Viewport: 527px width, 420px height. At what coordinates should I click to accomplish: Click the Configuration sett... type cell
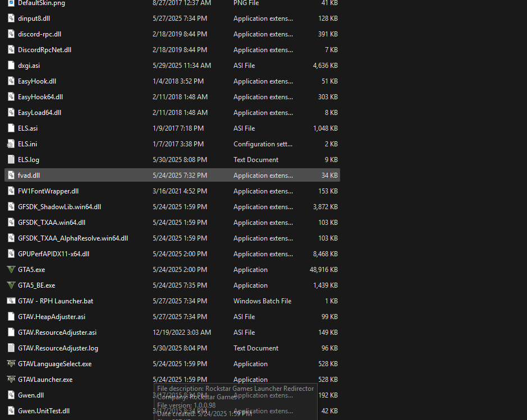pos(263,144)
